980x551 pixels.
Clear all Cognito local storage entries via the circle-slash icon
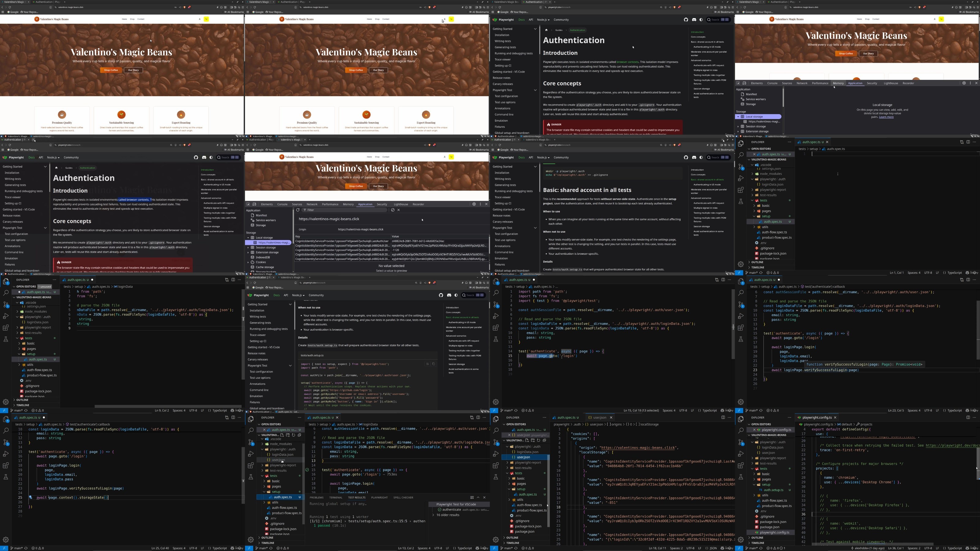coord(393,210)
